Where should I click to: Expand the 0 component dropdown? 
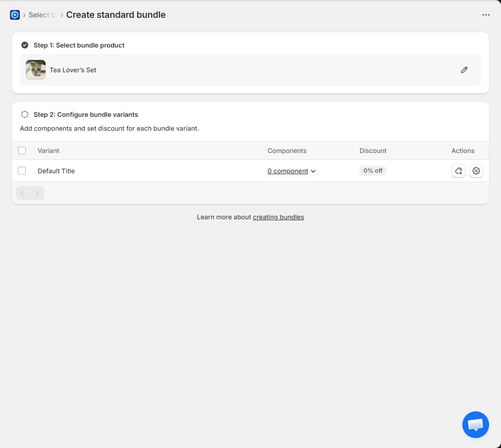(x=291, y=171)
